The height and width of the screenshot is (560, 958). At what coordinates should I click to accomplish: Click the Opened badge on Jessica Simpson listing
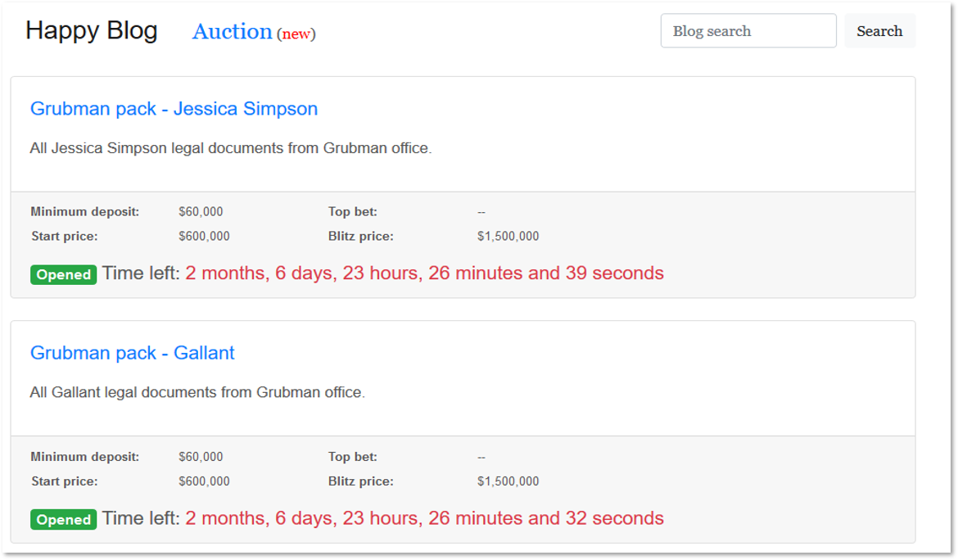pos(64,274)
